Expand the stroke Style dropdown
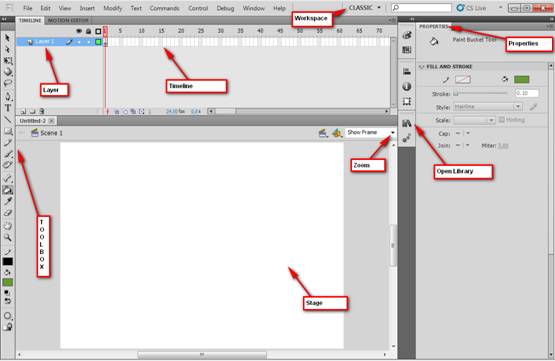Image resolution: width=555 pixels, height=361 pixels. [487, 107]
